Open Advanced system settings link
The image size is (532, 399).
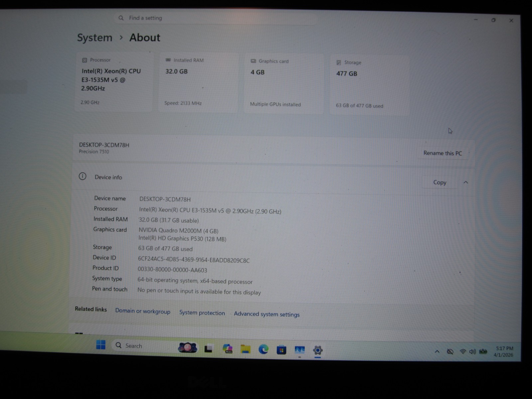(x=267, y=314)
